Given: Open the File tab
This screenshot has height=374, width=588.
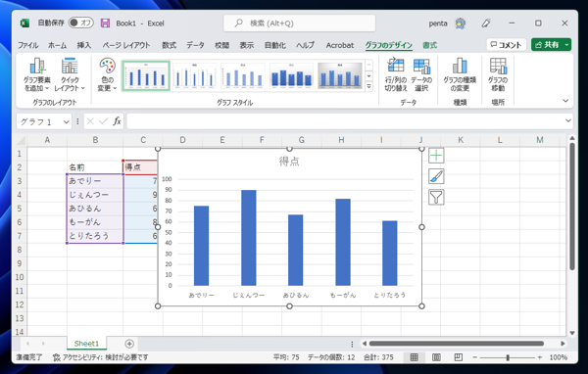Looking at the screenshot, I should click(28, 45).
